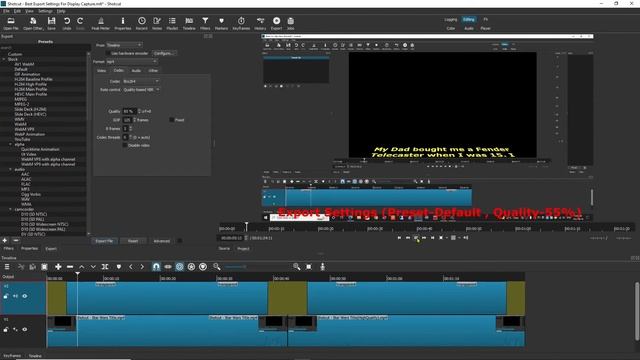Viewport: 640px width, 360px height.
Task: Open the Recent files panel
Action: click(x=142, y=23)
